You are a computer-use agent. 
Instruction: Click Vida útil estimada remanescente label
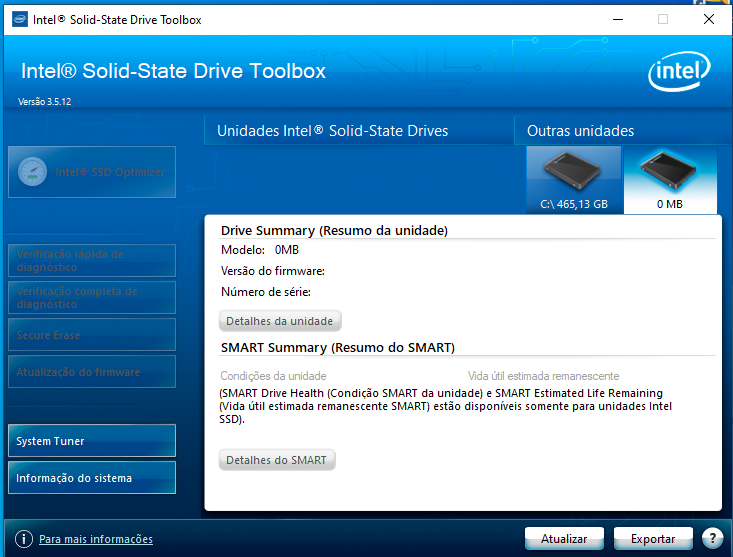coord(544,376)
